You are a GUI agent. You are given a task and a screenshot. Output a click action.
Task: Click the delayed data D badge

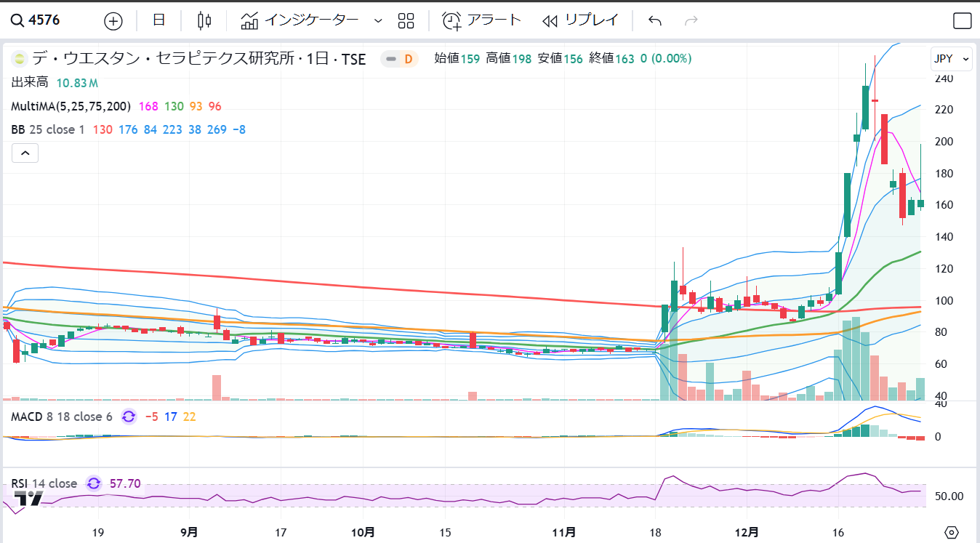408,59
